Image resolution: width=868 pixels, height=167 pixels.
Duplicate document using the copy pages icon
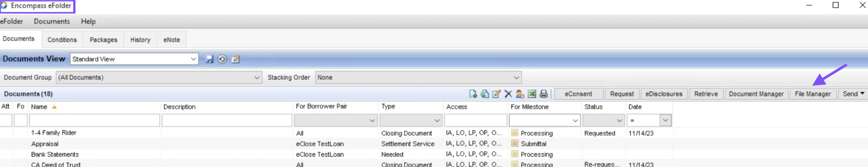[x=485, y=94]
